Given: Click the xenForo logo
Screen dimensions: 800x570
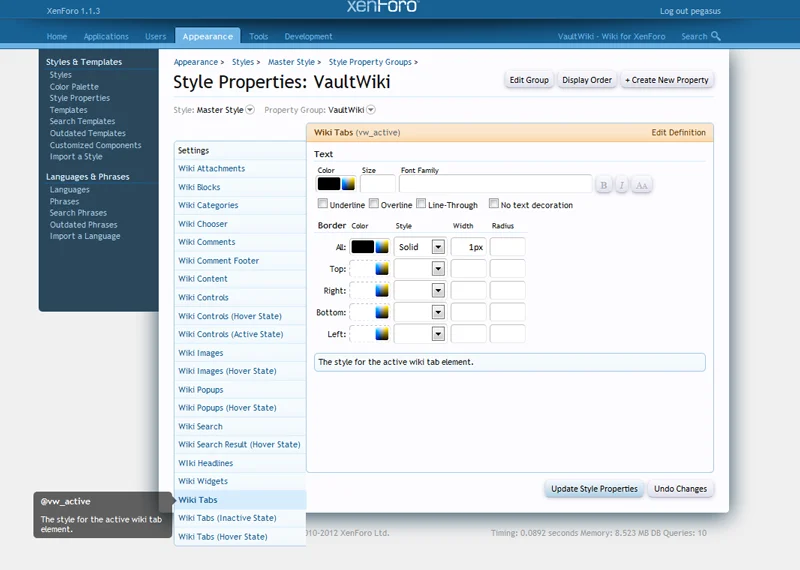Looking at the screenshot, I should [383, 6].
